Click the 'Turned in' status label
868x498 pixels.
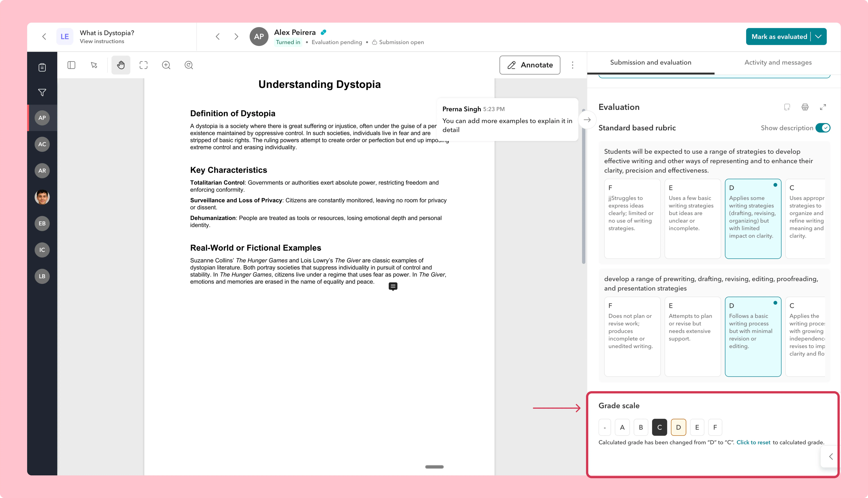[x=288, y=42]
